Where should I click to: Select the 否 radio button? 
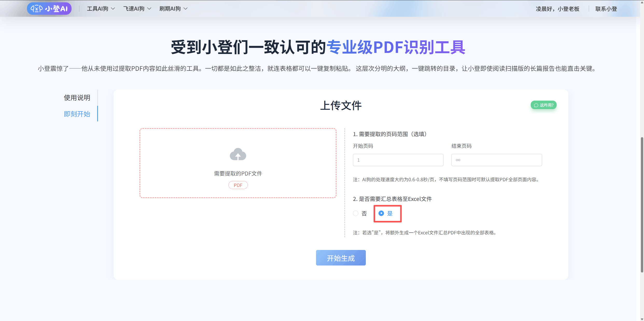coord(356,213)
